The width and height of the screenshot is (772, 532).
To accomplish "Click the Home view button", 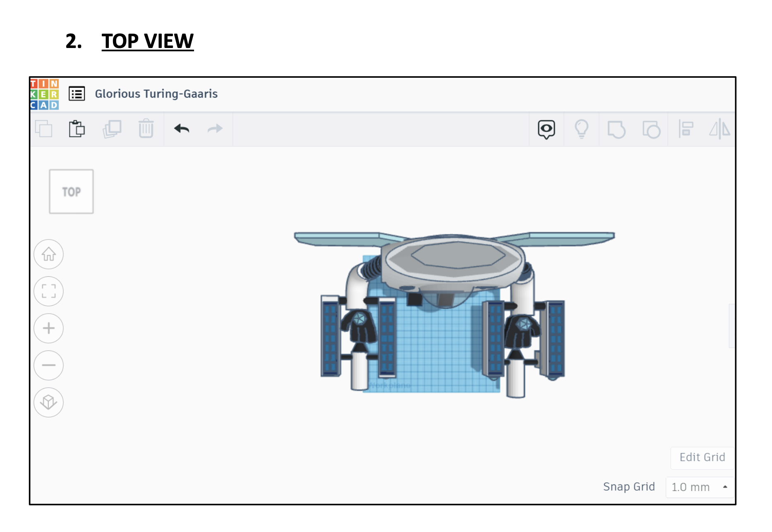I will tap(49, 254).
